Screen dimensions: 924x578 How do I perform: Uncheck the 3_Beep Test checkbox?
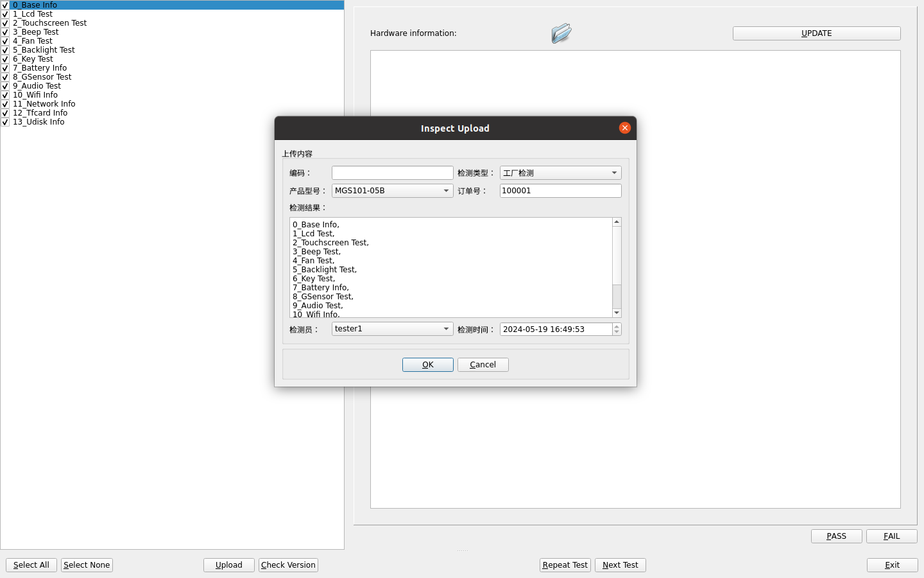[x=5, y=32]
